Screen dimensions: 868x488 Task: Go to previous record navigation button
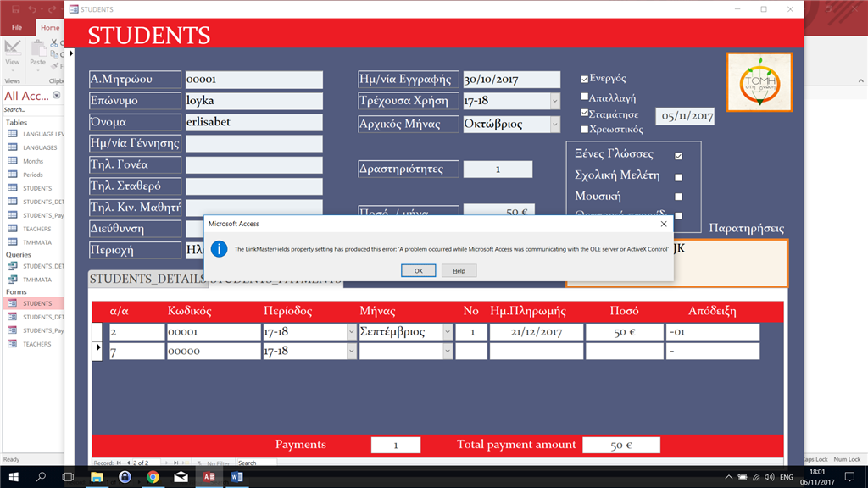point(129,463)
